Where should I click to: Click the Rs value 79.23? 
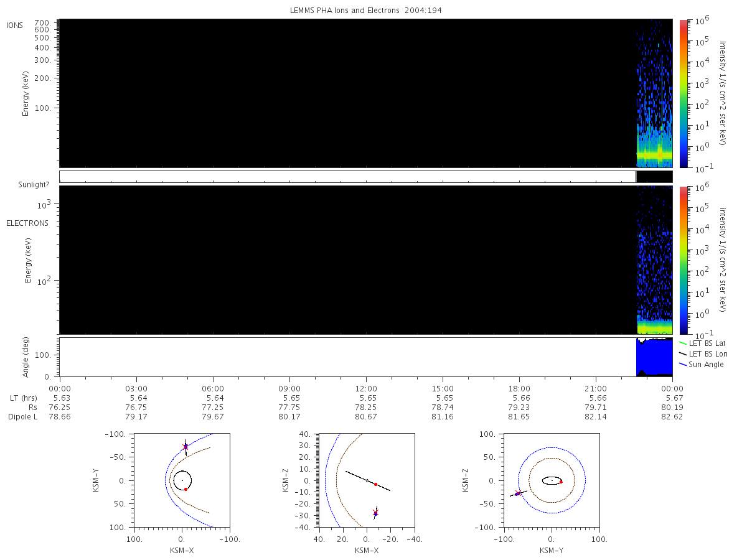coord(519,408)
